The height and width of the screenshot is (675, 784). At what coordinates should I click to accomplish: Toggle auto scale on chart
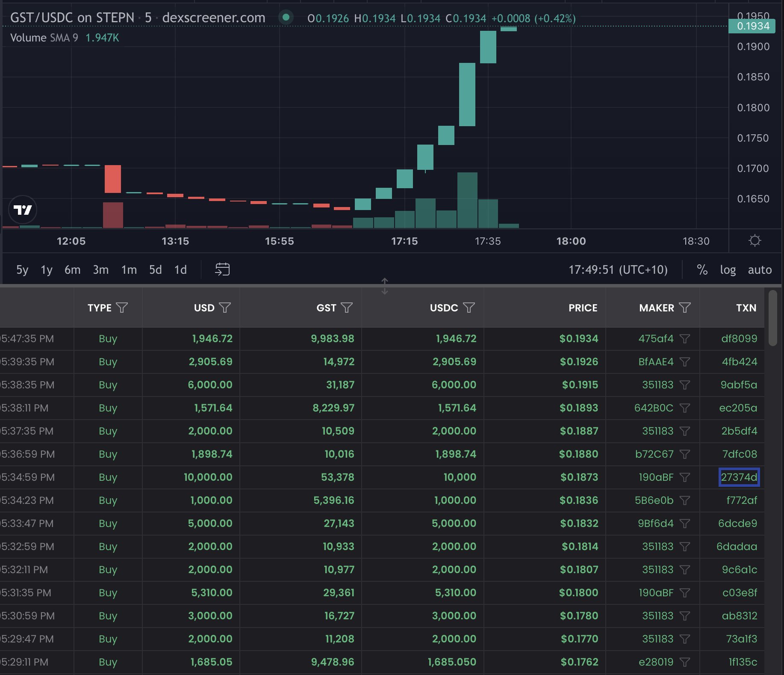(x=760, y=269)
